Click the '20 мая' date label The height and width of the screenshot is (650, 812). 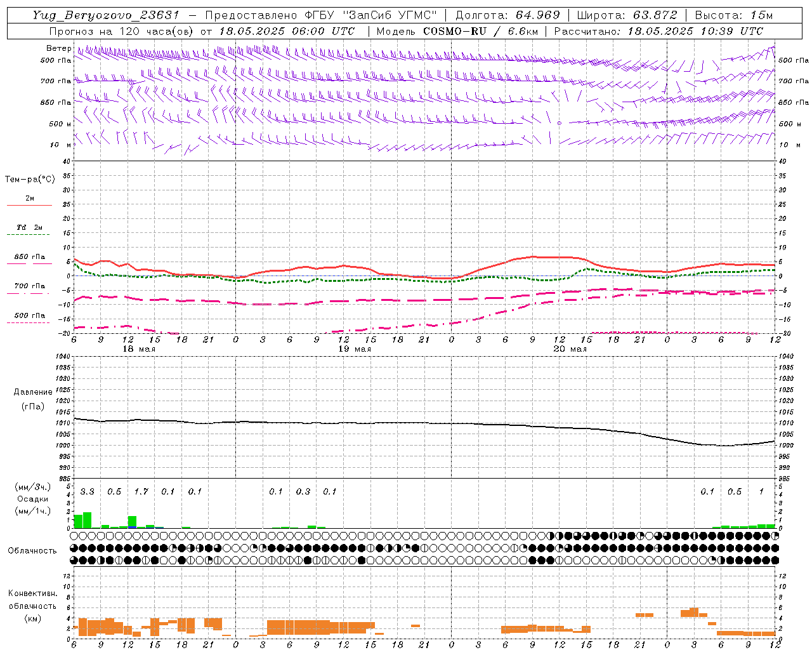(570, 349)
